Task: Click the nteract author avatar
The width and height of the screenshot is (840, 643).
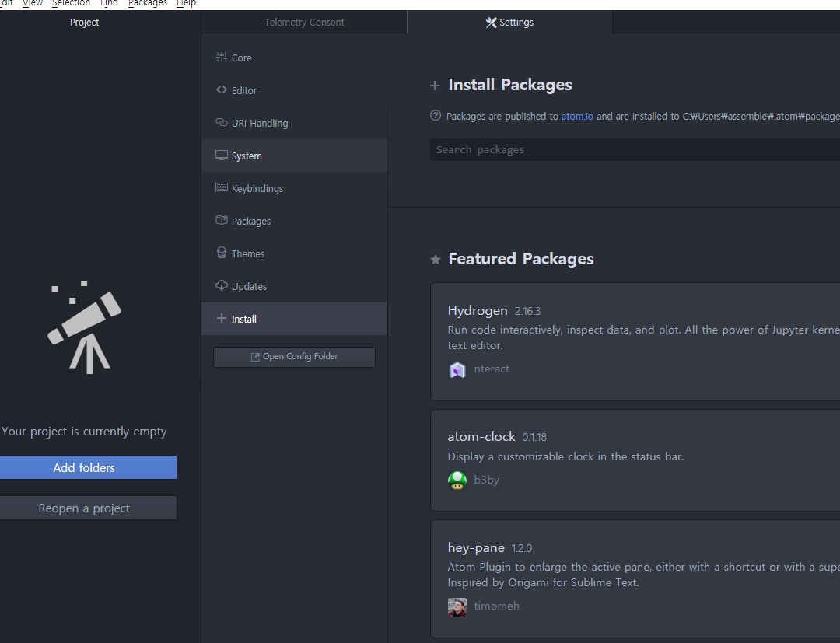Action: pyautogui.click(x=457, y=369)
